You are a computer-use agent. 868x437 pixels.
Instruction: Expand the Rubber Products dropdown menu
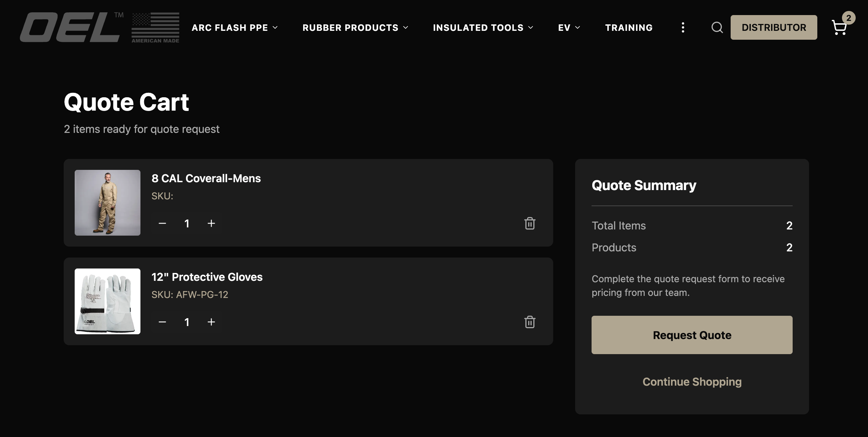click(x=356, y=27)
